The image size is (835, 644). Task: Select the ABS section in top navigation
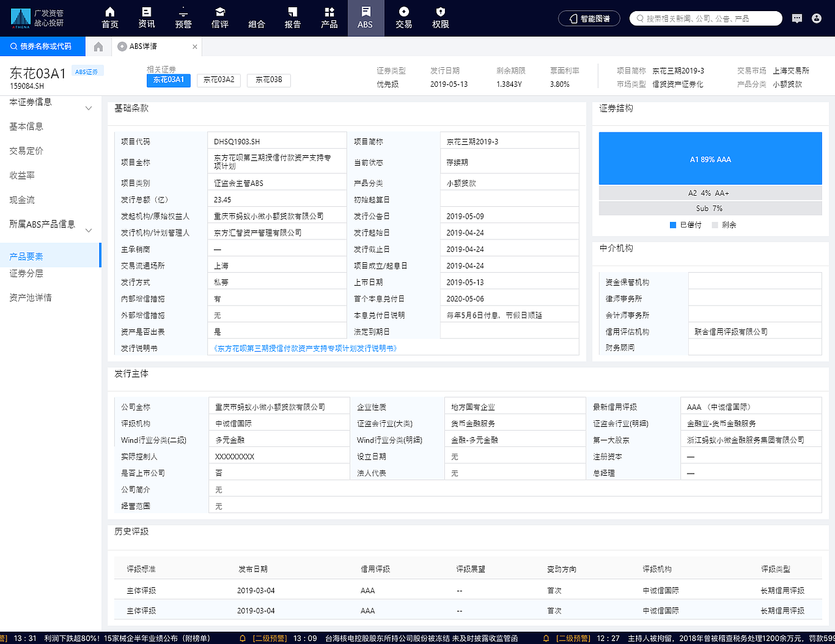pos(365,18)
